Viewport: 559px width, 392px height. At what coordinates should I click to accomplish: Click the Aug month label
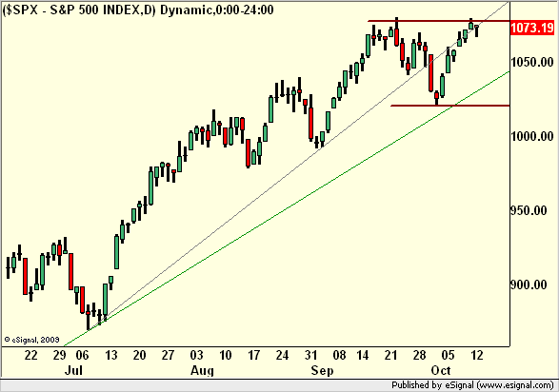(x=202, y=370)
